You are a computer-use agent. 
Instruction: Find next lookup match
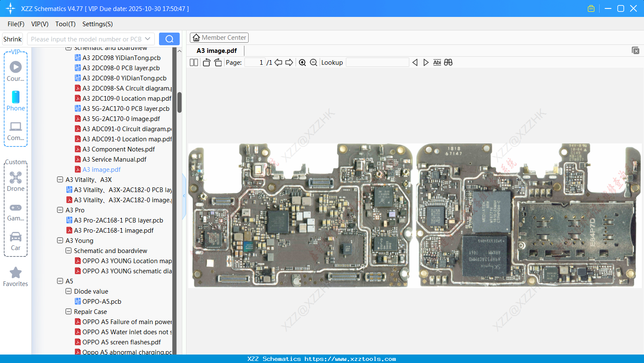[x=426, y=62]
